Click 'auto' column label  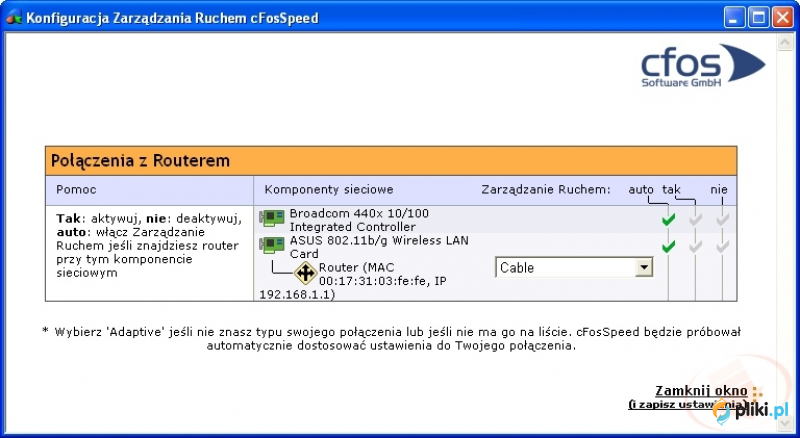641,189
